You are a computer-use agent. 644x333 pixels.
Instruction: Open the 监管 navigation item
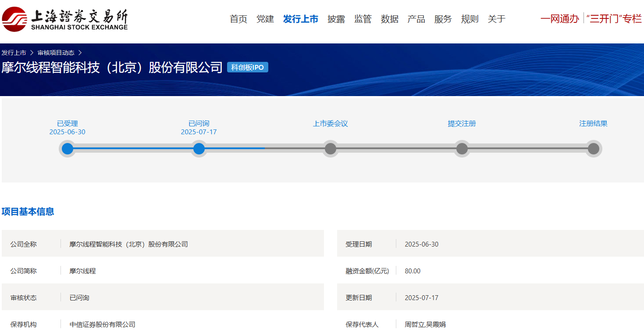363,19
